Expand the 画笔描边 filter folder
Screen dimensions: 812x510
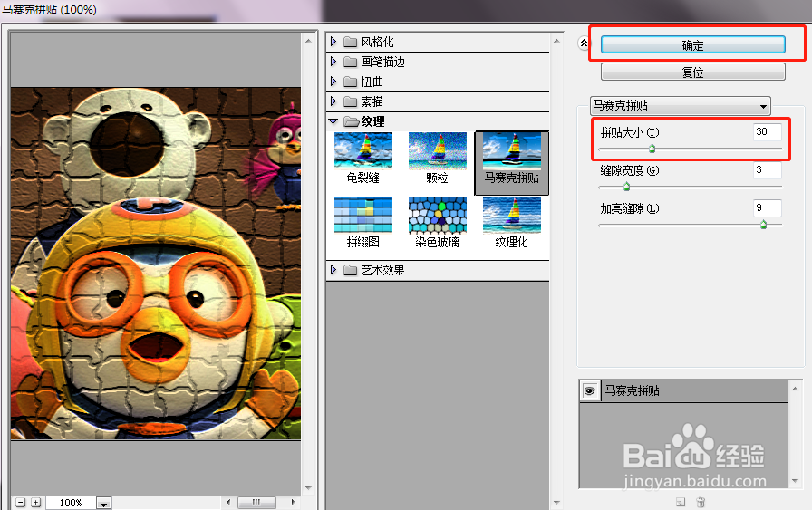pyautogui.click(x=333, y=61)
